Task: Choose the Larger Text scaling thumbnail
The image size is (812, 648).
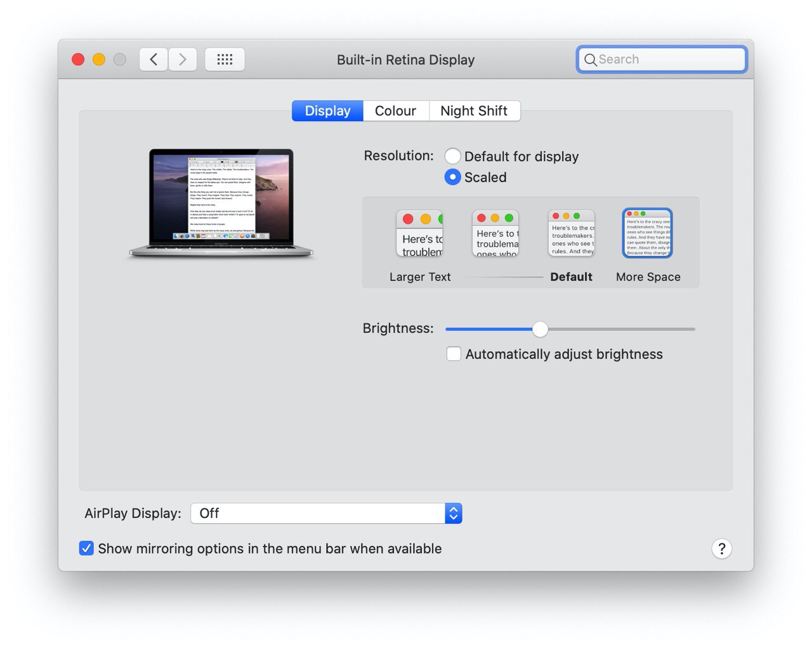Action: [419, 233]
